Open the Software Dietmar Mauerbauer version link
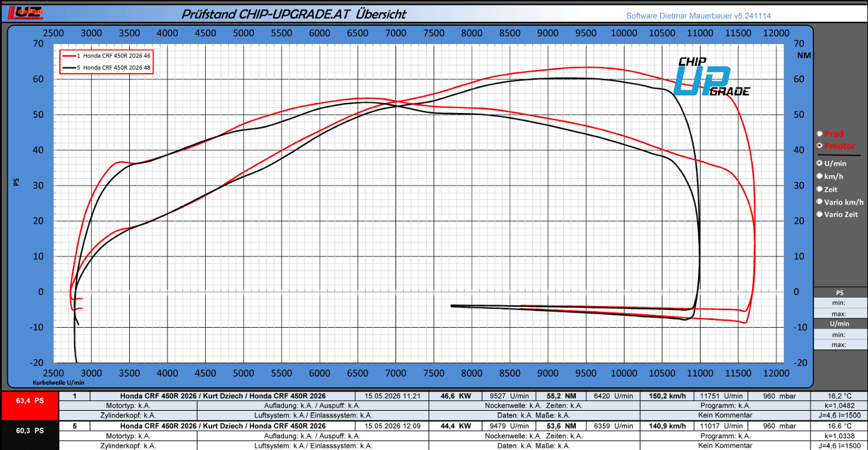868x450 pixels. (698, 16)
